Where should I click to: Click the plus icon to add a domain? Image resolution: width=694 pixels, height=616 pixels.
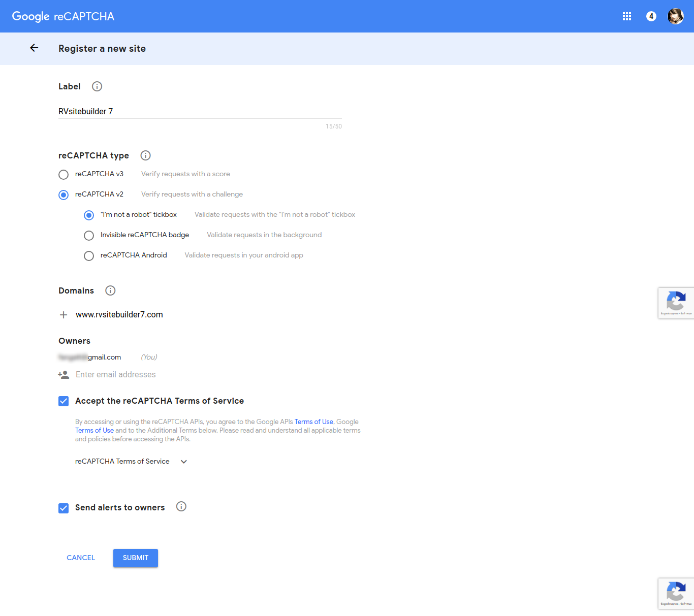click(x=64, y=315)
